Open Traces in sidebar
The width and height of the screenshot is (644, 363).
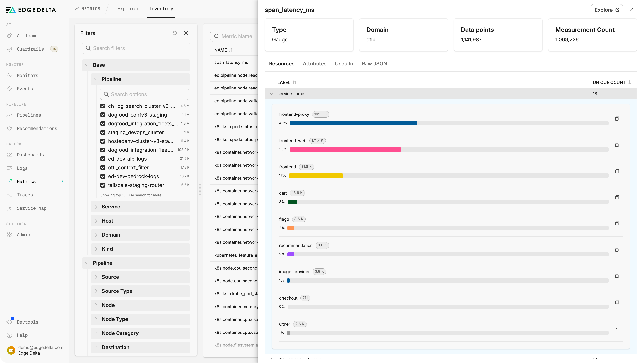coord(25,195)
